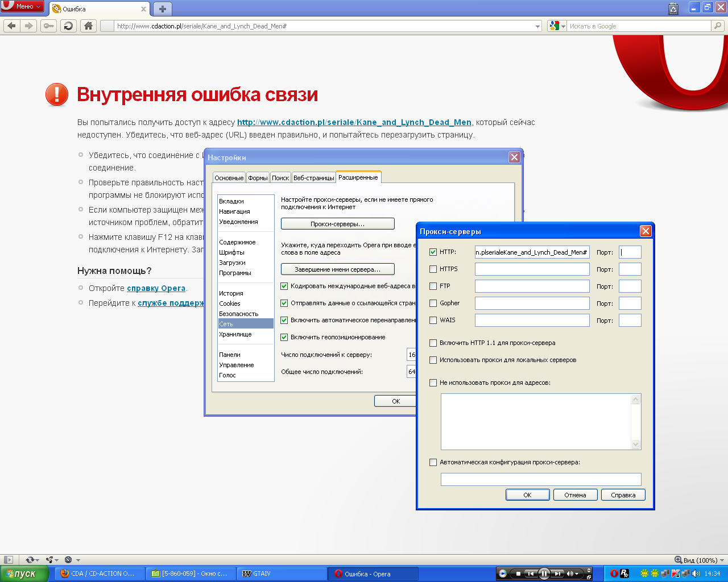Click the system volume tray icon
This screenshot has height=582, width=728.
point(696,573)
